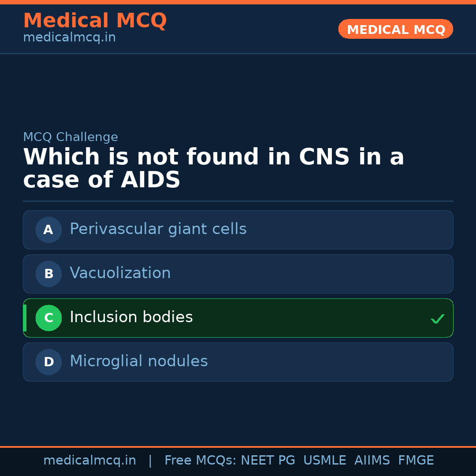This screenshot has width=476, height=476.
Task: Click the 'MCQ Challenge' label
Action: (x=71, y=137)
